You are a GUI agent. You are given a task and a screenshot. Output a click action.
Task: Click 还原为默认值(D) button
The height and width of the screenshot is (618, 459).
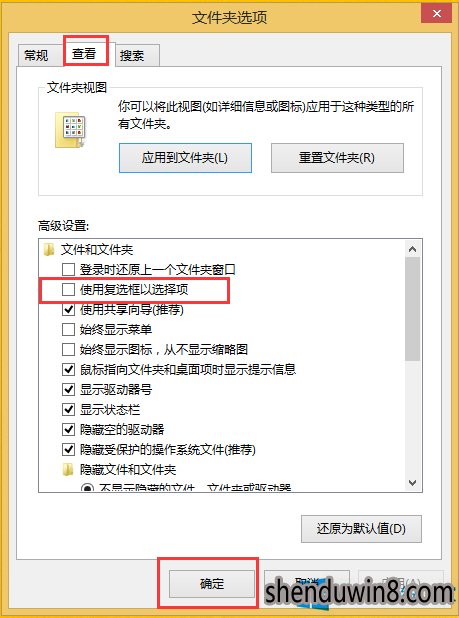point(361,529)
